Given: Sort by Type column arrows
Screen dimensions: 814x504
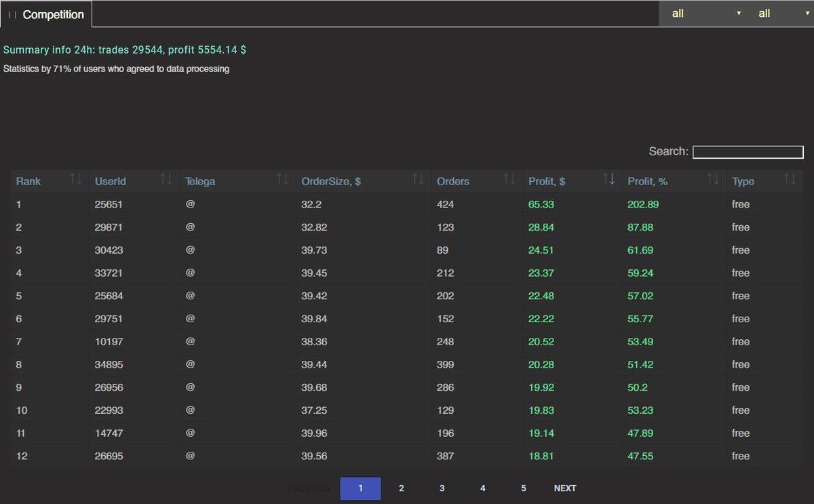Looking at the screenshot, I should point(790,179).
